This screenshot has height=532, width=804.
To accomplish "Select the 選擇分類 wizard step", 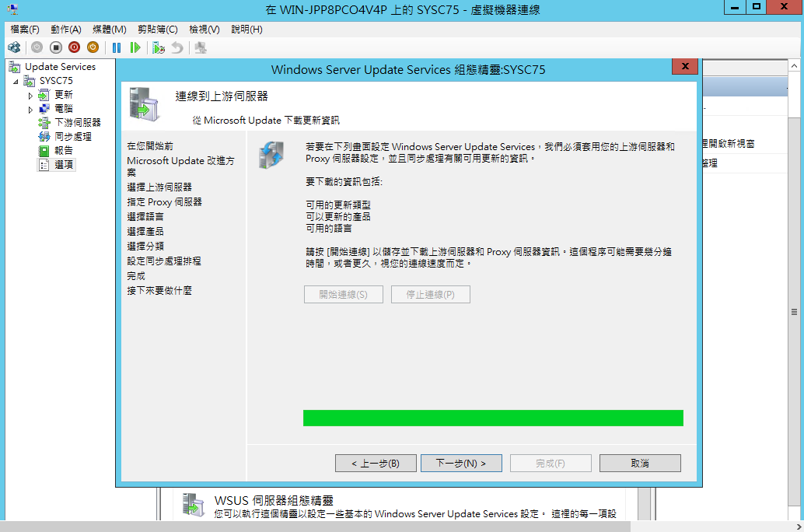I will tap(145, 247).
